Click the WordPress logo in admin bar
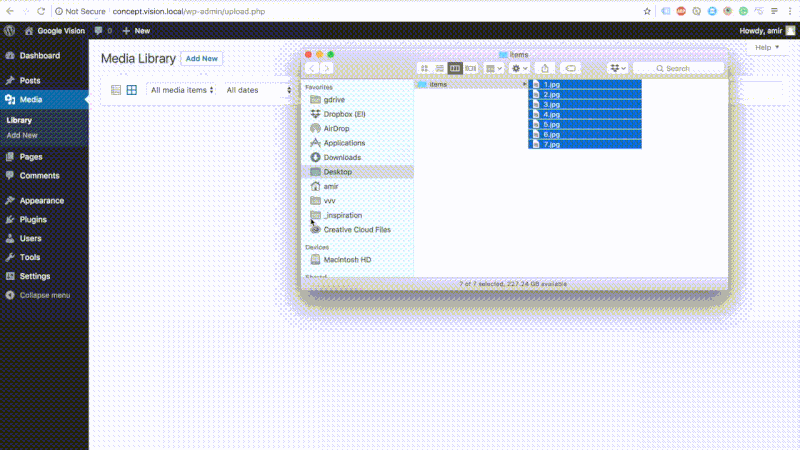This screenshot has height=450, width=800. [9, 31]
